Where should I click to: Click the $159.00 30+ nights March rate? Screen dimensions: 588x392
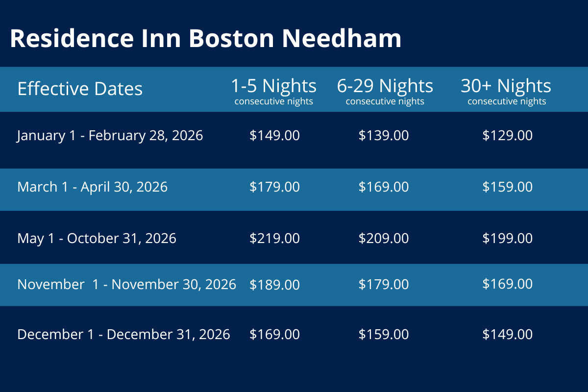[507, 187]
